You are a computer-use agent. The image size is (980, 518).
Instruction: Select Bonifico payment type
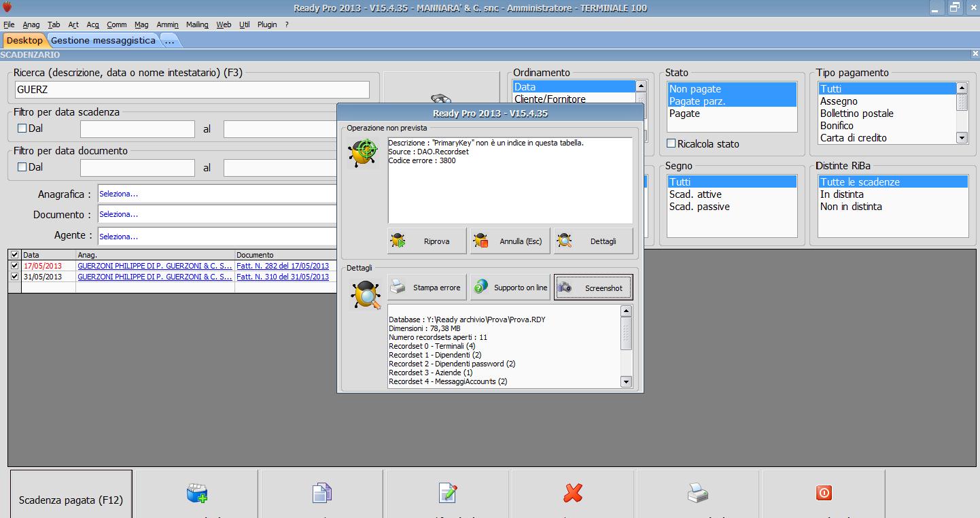click(x=887, y=126)
